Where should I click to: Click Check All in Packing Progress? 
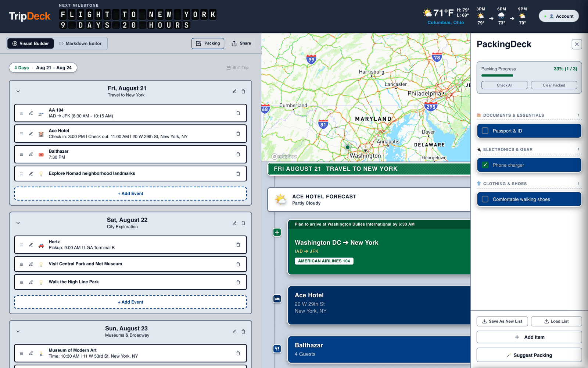pos(505,85)
